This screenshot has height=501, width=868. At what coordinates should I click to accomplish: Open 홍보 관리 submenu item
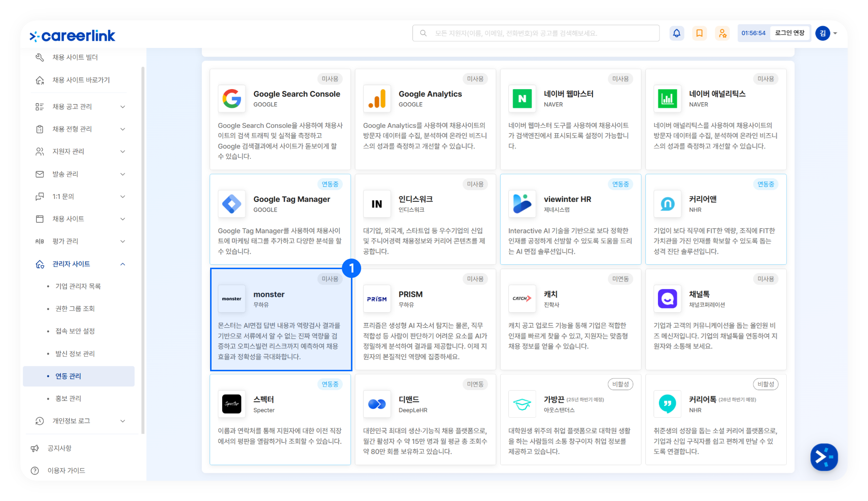(68, 398)
